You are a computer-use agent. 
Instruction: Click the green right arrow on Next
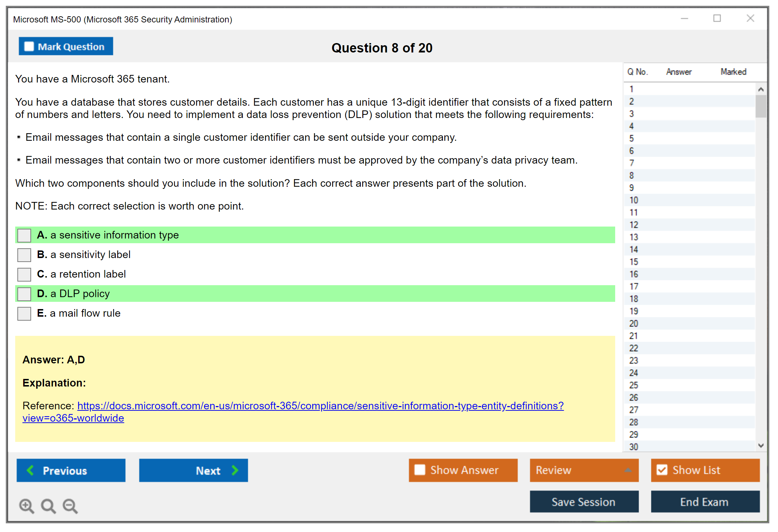point(235,470)
